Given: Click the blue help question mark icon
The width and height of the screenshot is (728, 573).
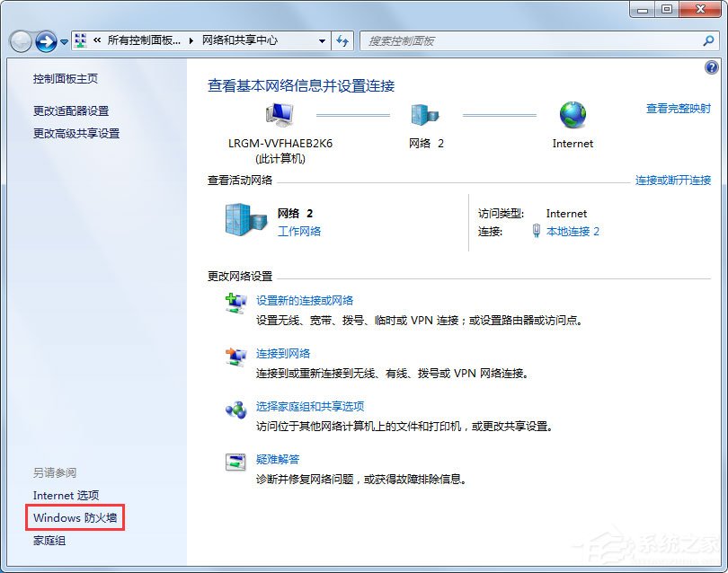Looking at the screenshot, I should 712,66.
